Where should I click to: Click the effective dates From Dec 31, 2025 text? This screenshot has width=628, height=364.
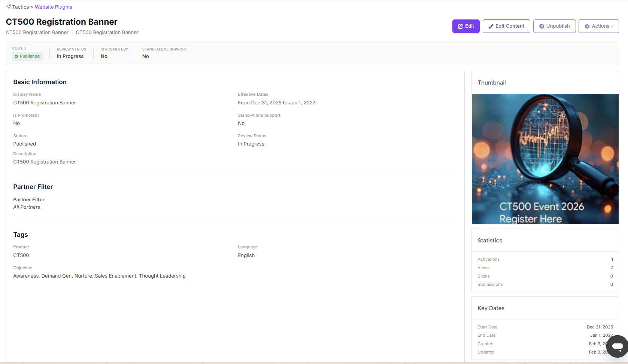pos(277,103)
